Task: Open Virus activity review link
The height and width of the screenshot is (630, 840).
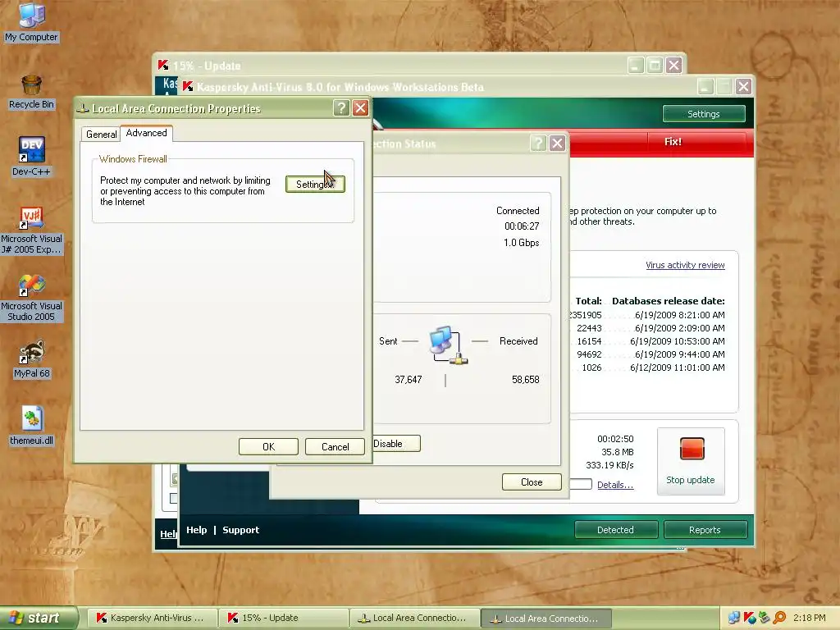Action: click(685, 265)
